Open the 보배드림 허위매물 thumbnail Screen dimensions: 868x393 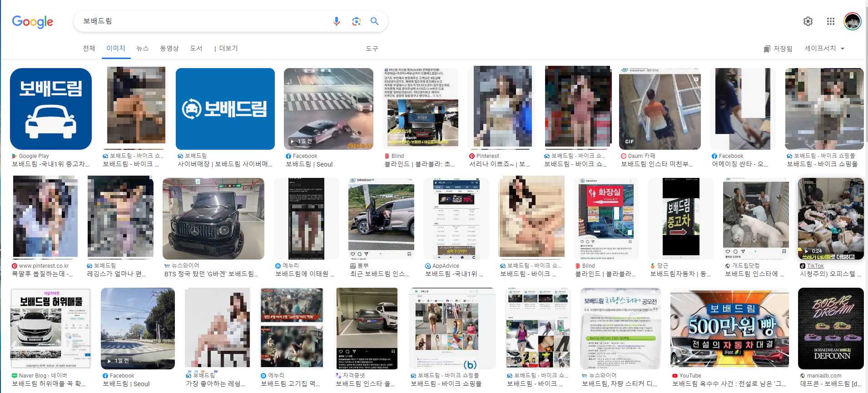click(x=50, y=329)
